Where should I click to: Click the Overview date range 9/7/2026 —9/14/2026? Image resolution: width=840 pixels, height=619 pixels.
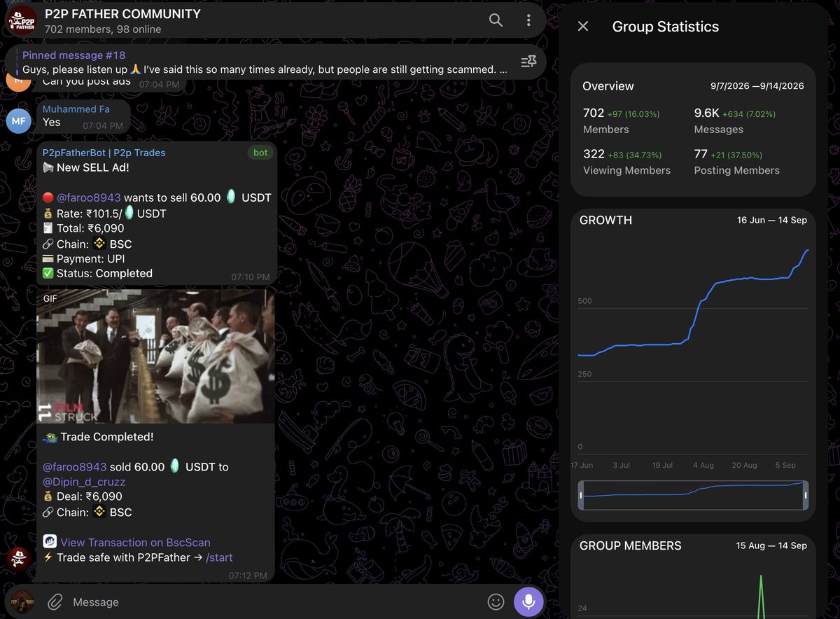coord(757,86)
